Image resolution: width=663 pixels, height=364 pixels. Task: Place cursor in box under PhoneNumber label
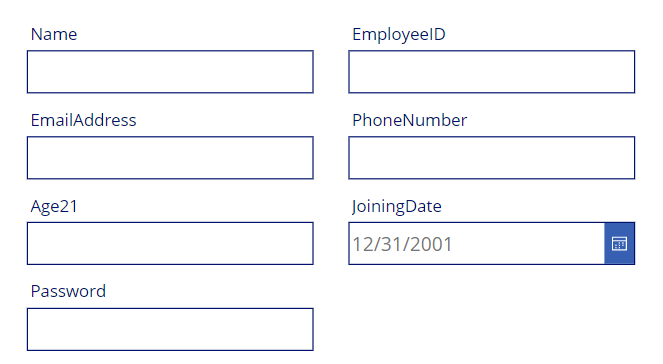coord(491,158)
